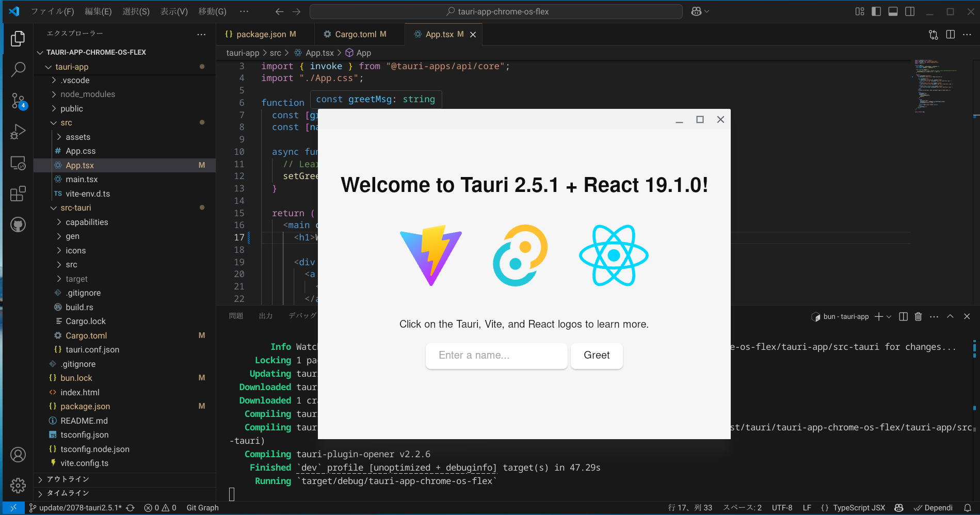Open the Remote Explorer view
The width and height of the screenshot is (980, 515).
coord(19,163)
